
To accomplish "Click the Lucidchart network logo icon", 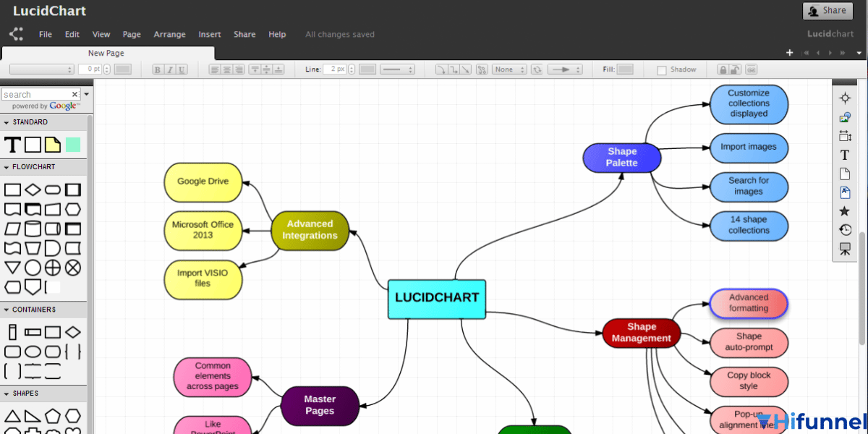I will (x=16, y=34).
